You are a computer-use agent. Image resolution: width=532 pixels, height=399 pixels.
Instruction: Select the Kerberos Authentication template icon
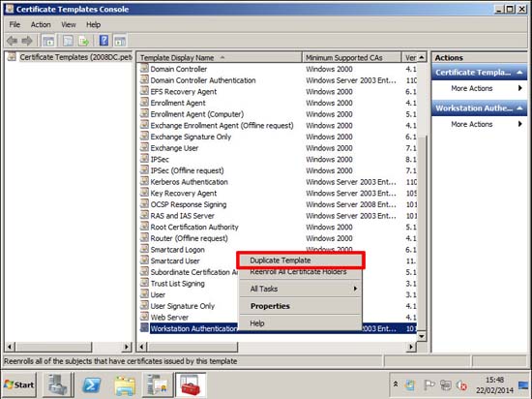pos(144,181)
